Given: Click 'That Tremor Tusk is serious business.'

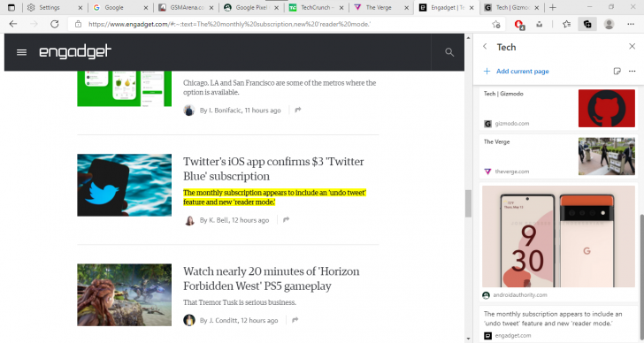Looking at the screenshot, I should coord(240,302).
